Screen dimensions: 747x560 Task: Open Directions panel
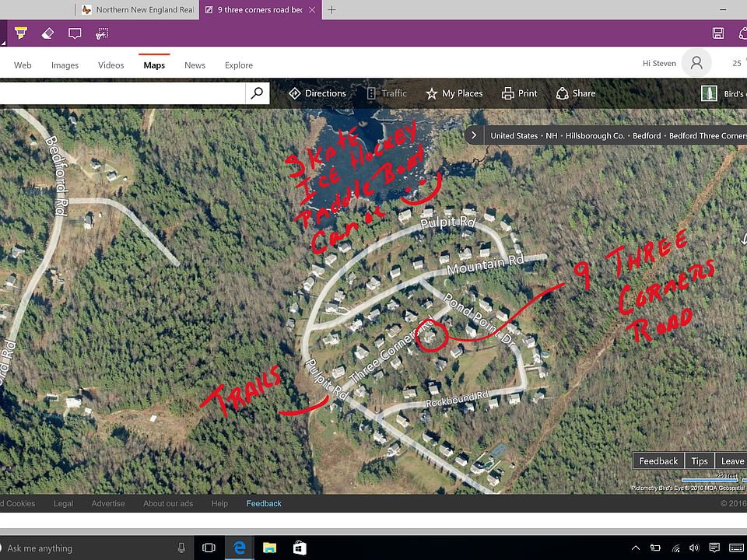(x=317, y=93)
